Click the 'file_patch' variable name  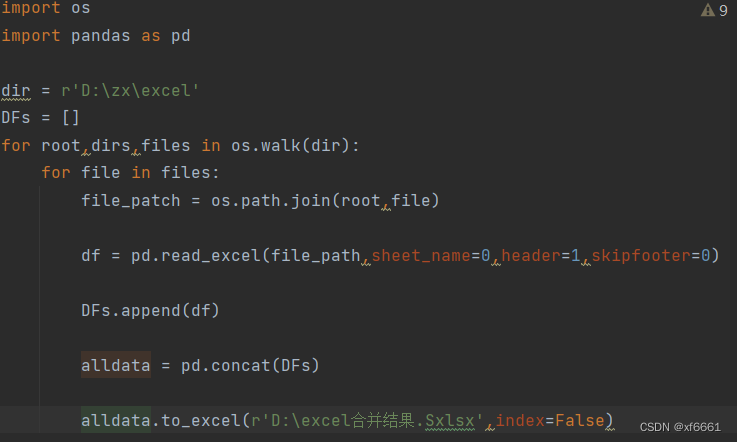pos(131,201)
